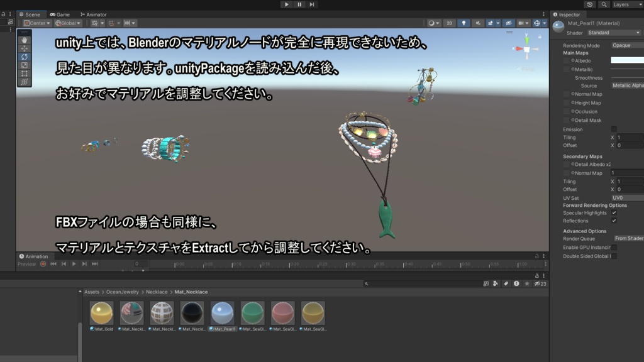Enable the Emission checkbox
Viewport: 644px width, 362px height.
[614, 129]
